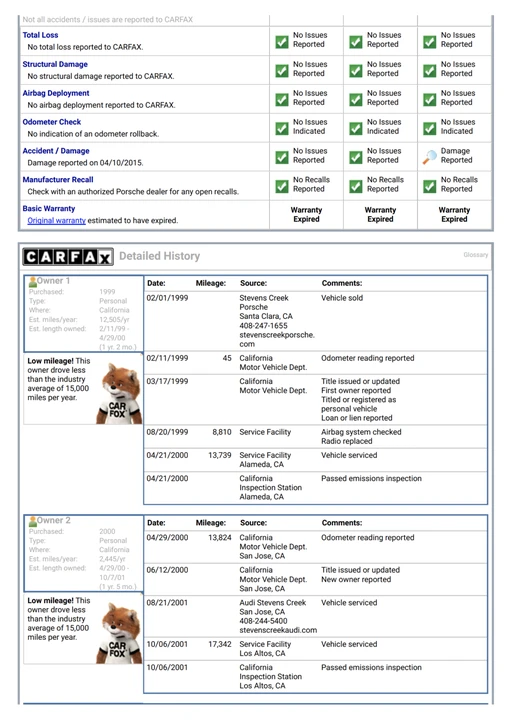Click 'Inspection Station Alameda, CA' source
Image resolution: width=515 pixels, height=720 pixels.
click(x=270, y=492)
